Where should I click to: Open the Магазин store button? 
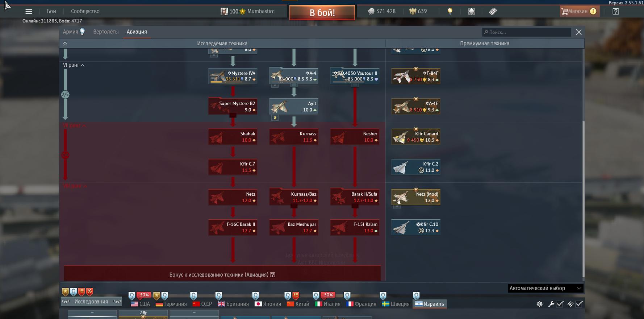(578, 11)
